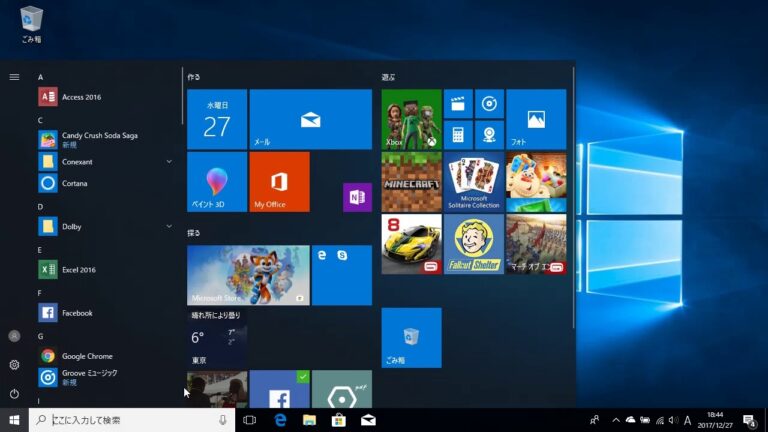Open Microsoft Edge from taskbar
The image size is (768, 432).
[280, 420]
